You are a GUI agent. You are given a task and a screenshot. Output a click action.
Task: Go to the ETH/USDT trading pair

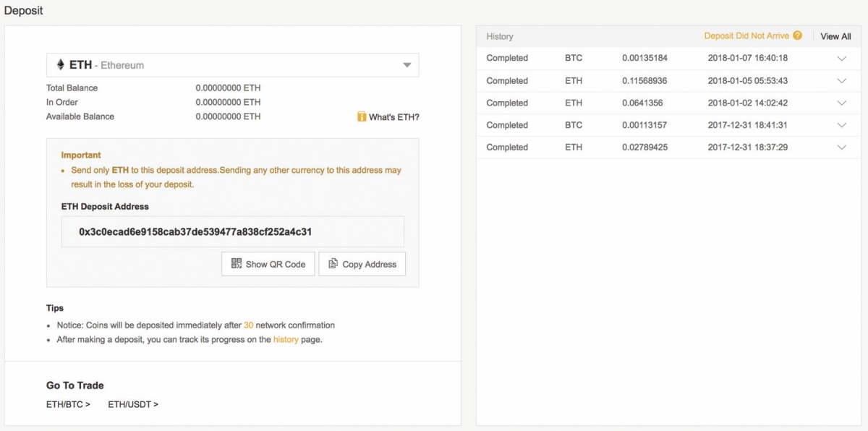coord(133,404)
